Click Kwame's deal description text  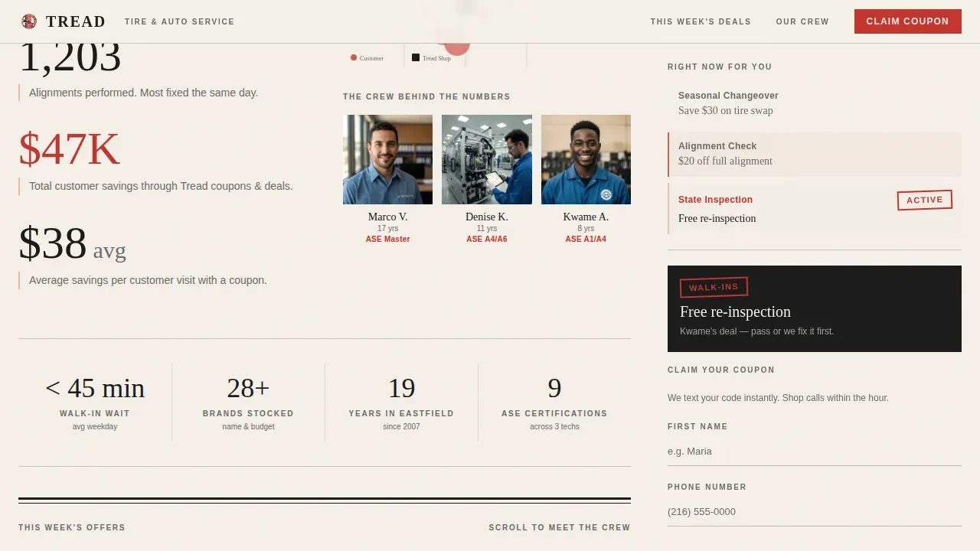pyautogui.click(x=756, y=331)
